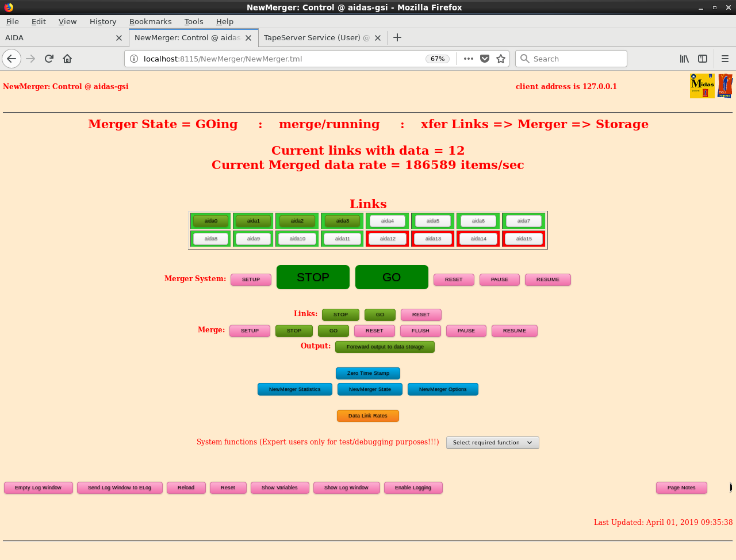Reset the Links

click(x=421, y=314)
